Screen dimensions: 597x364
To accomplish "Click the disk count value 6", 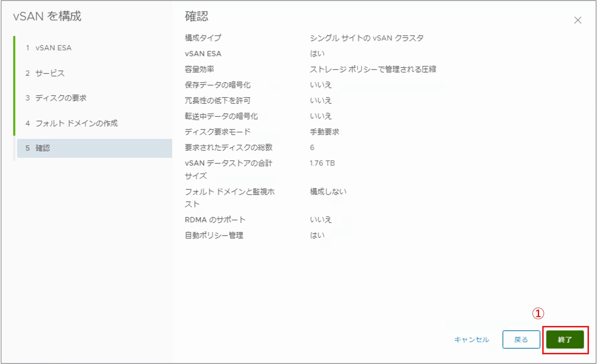I will pos(312,147).
